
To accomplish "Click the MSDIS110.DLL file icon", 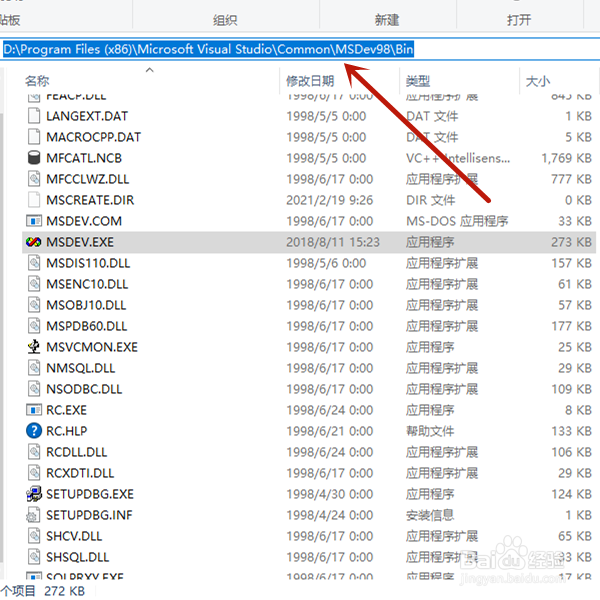I will tap(34, 263).
